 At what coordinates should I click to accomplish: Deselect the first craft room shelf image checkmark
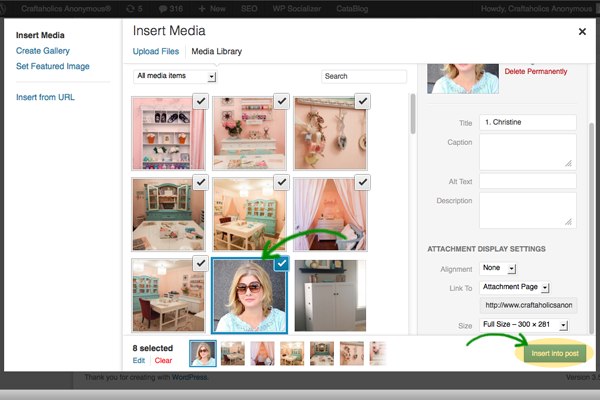tap(199, 101)
